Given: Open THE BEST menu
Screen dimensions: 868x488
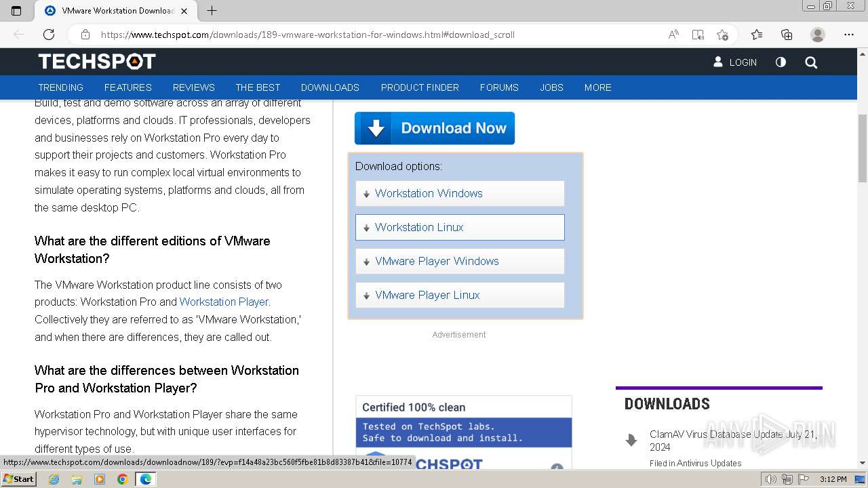Looking at the screenshot, I should coord(258,87).
